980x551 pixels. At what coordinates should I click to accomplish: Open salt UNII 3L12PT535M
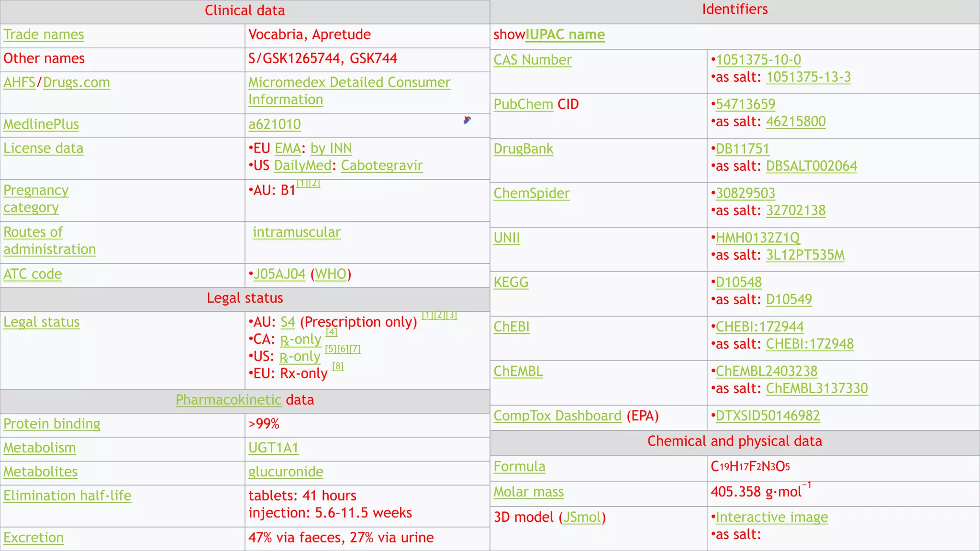coord(805,255)
